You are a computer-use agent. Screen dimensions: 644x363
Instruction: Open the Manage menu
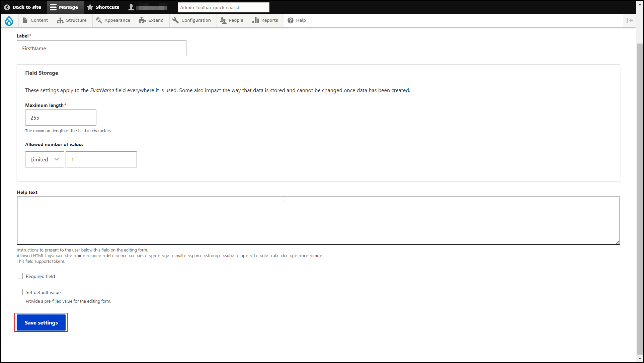click(65, 7)
